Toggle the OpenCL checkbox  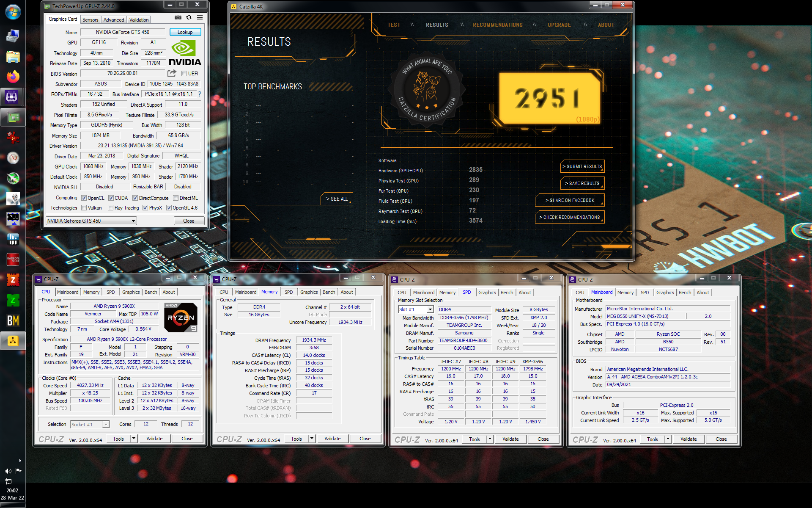[x=84, y=198]
